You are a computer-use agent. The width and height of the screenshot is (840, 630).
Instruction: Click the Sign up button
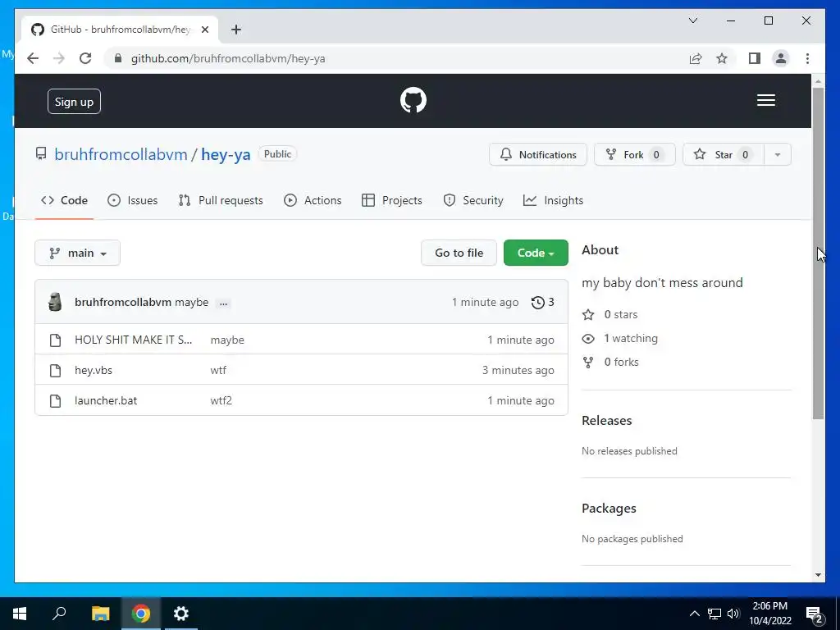(x=74, y=102)
